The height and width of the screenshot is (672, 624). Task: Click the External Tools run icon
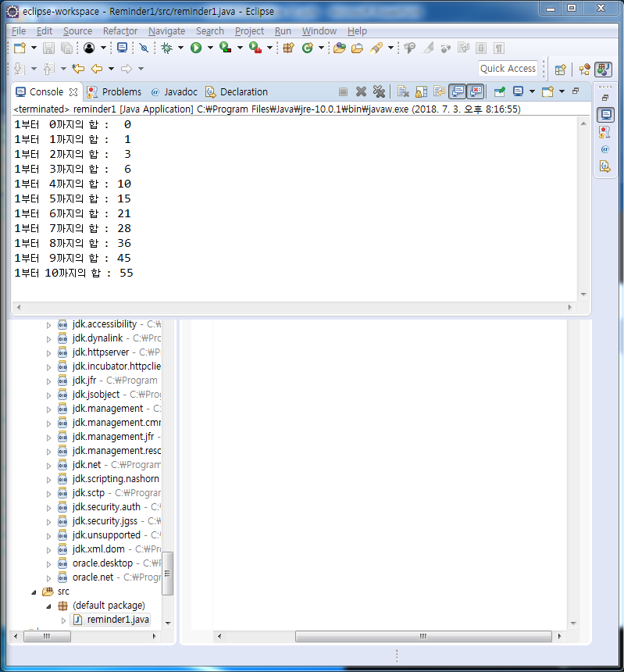255,48
